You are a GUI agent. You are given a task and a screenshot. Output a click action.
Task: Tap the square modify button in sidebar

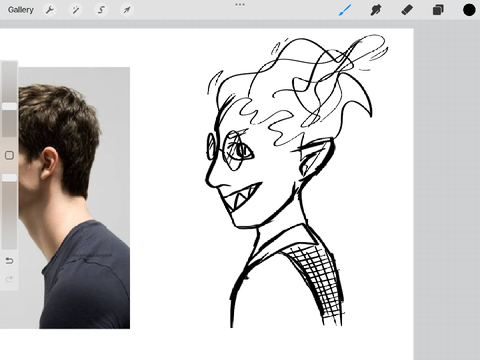point(9,155)
